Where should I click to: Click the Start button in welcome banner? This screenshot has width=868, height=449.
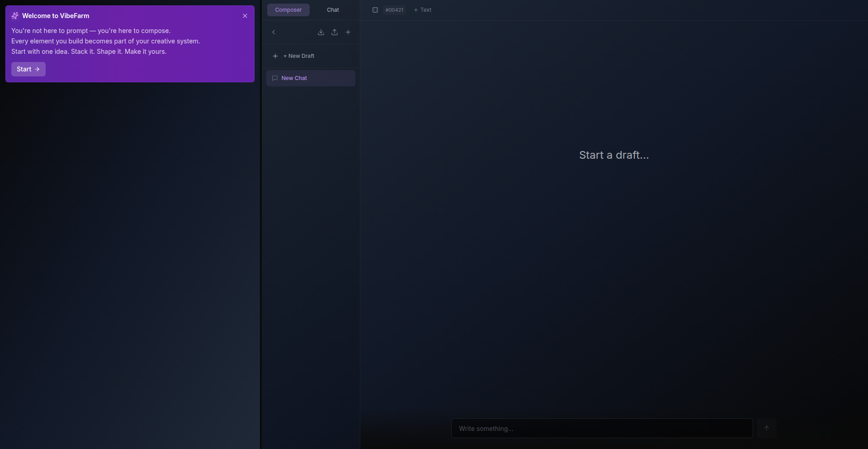pos(28,69)
